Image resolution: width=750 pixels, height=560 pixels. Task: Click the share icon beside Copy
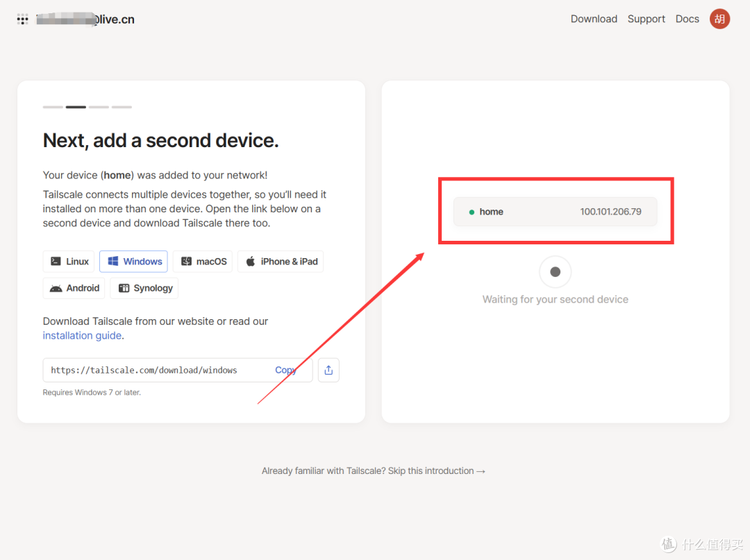[x=328, y=371]
